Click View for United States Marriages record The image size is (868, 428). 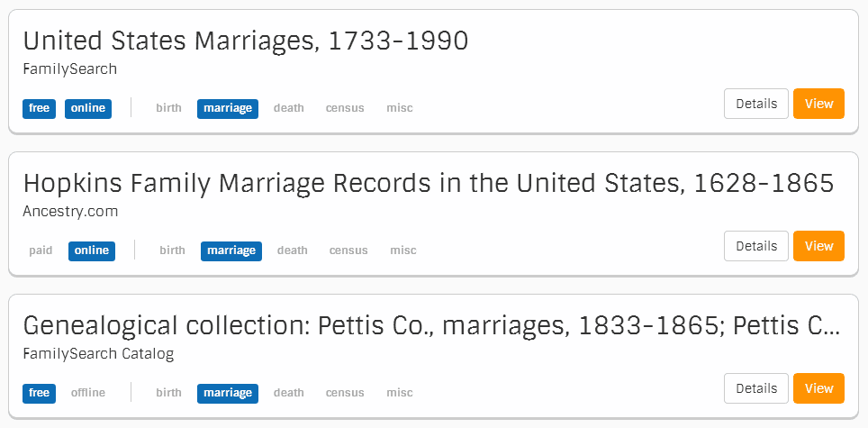(818, 104)
